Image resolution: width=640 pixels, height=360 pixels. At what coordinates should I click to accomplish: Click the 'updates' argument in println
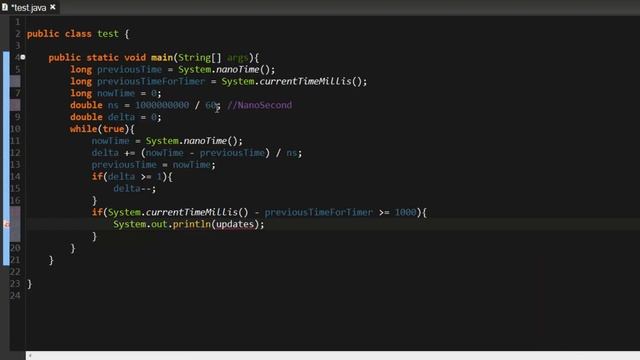235,224
